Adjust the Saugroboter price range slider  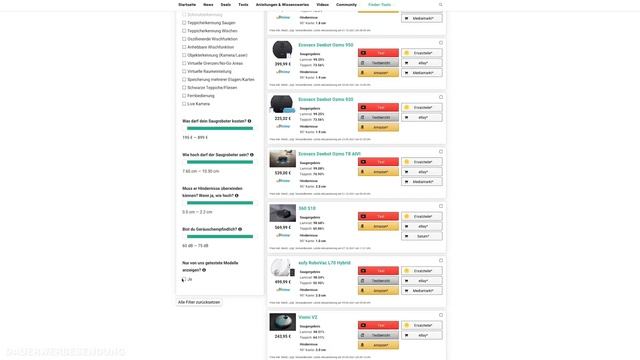[x=220, y=129]
